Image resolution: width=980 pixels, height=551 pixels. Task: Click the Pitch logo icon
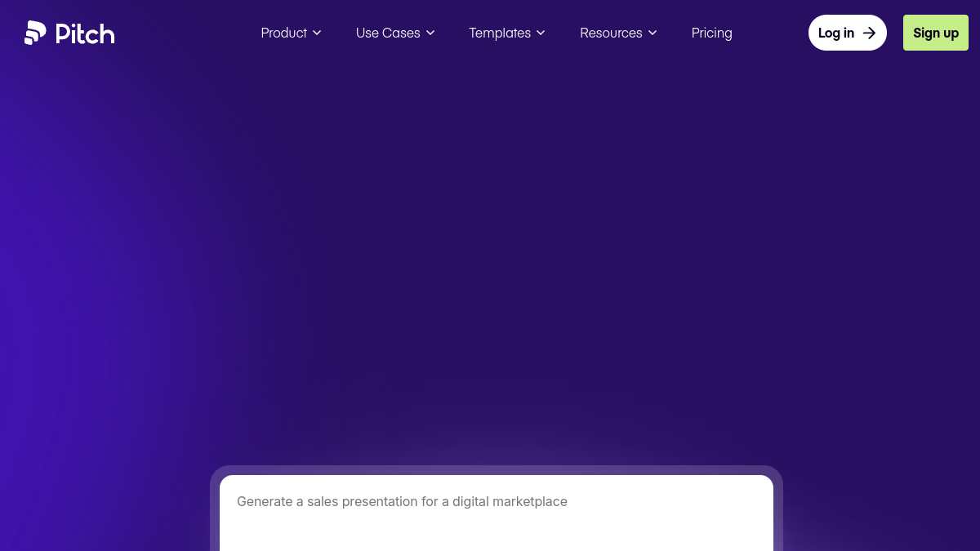tap(35, 33)
